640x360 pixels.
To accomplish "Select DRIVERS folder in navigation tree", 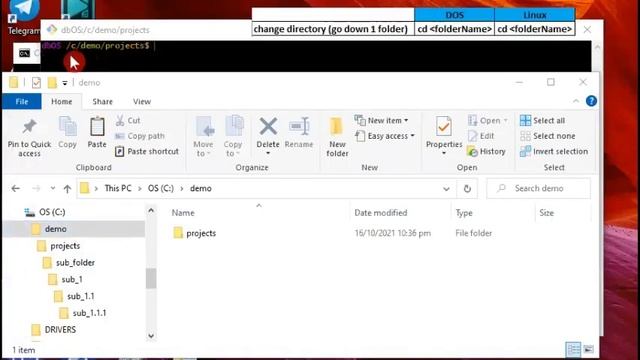I will coord(60,329).
